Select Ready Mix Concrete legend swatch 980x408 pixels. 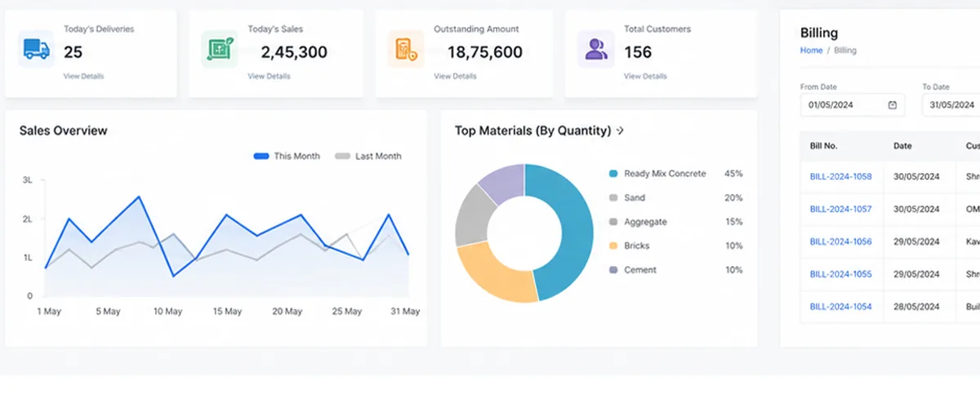[613, 174]
